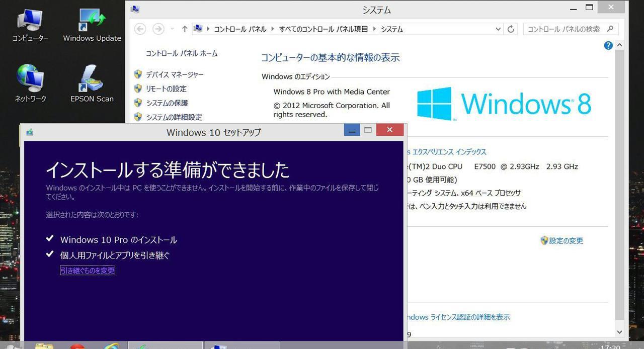Open File Explorer folder on taskbar

pos(44,345)
